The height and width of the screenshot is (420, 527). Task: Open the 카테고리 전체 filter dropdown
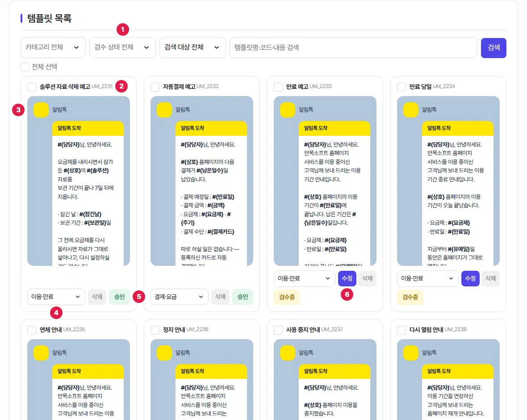coord(53,47)
